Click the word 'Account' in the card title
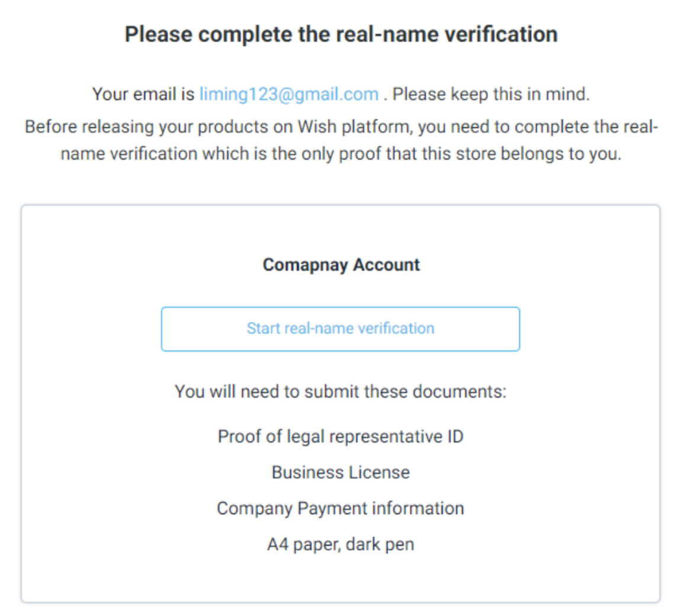The image size is (687, 616). point(386,265)
